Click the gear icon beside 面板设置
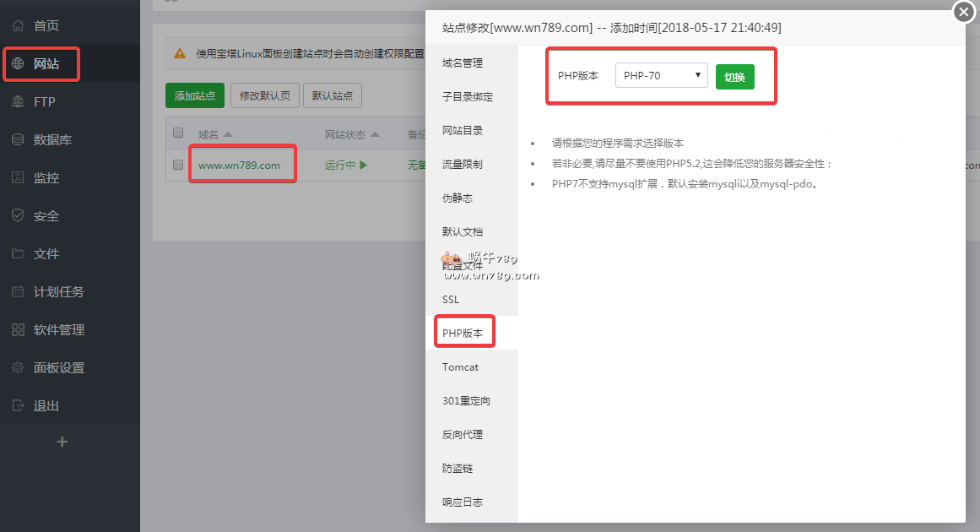Image resolution: width=980 pixels, height=532 pixels. pyautogui.click(x=18, y=367)
